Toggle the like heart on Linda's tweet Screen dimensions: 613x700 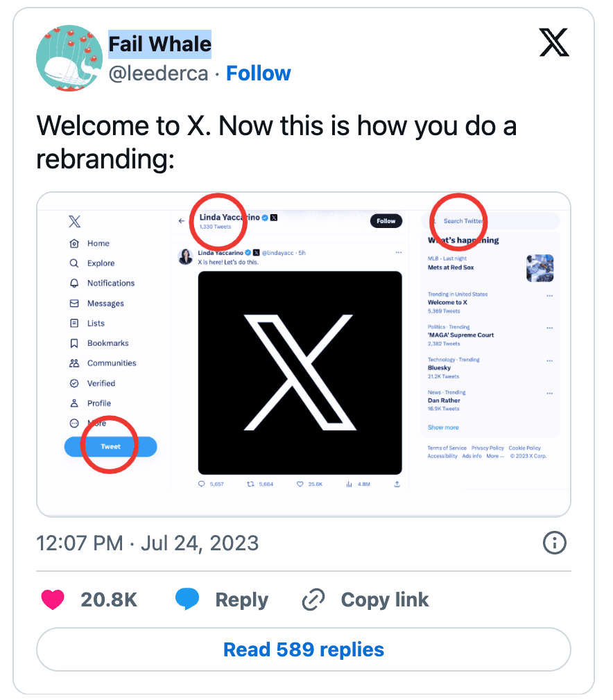coord(299,484)
